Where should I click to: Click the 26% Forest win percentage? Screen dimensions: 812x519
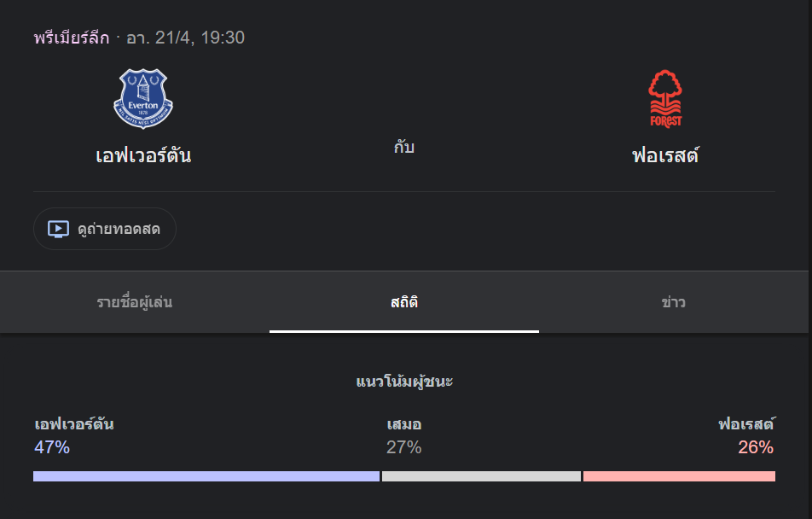756,447
